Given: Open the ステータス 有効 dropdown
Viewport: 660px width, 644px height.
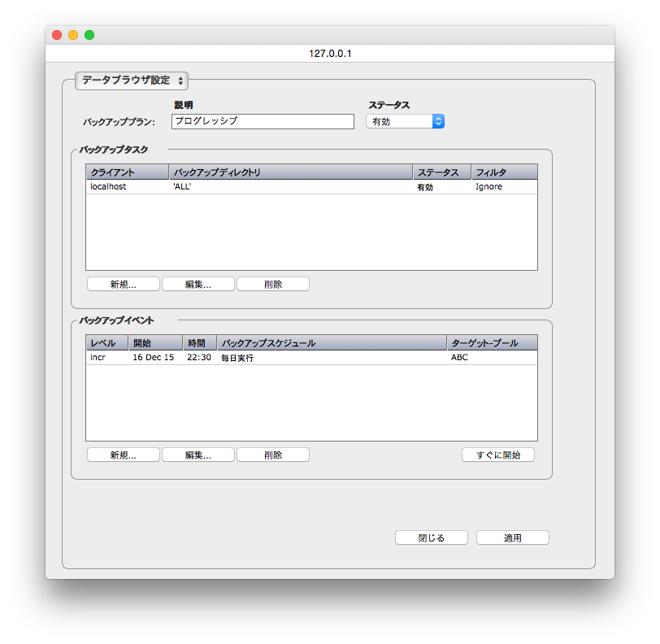Looking at the screenshot, I should [x=405, y=121].
